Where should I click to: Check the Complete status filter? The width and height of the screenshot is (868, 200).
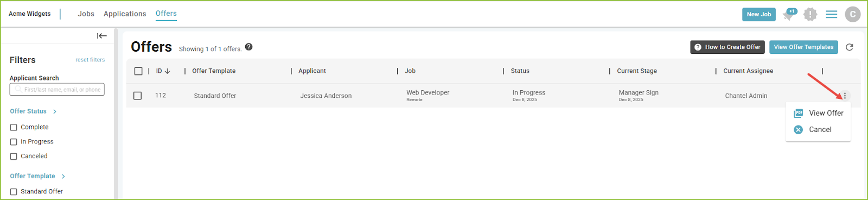click(14, 127)
